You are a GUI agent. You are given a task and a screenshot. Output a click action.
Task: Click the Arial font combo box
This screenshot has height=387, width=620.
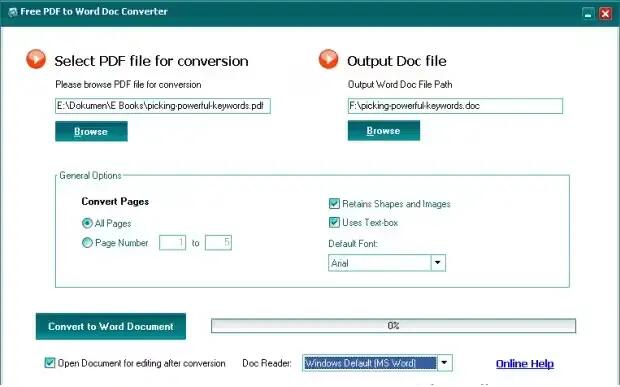(x=387, y=263)
